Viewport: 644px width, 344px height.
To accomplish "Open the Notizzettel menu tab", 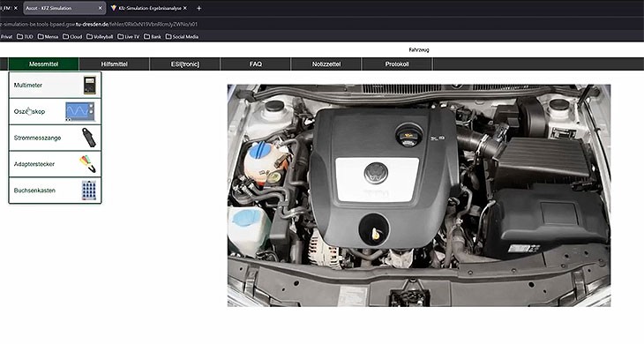I will pyautogui.click(x=326, y=64).
